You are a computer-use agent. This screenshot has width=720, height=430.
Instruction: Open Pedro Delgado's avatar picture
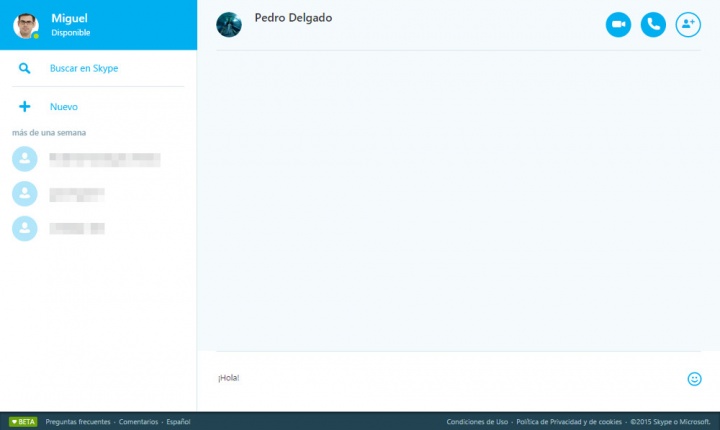229,24
